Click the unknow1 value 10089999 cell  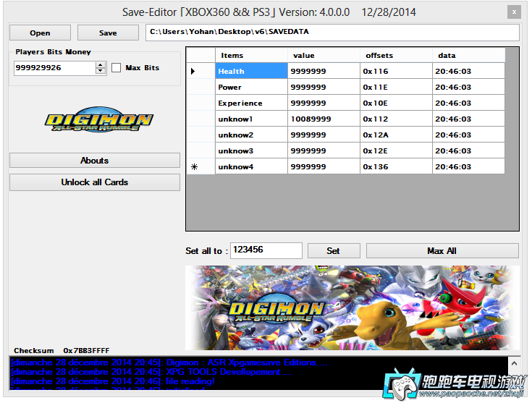(x=324, y=119)
